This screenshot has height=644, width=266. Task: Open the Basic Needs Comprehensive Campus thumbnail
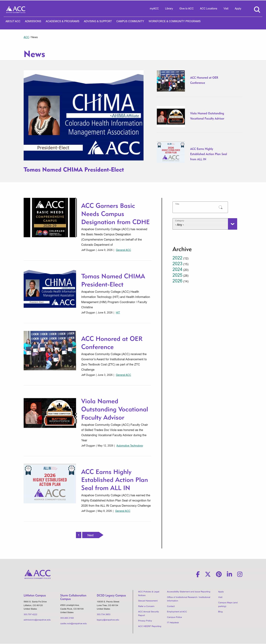click(x=50, y=217)
